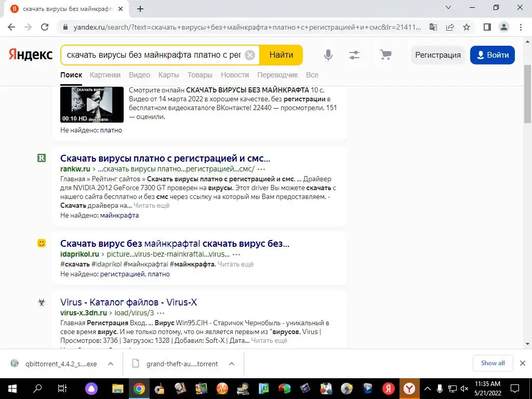Screen dimensions: 532x399
Task: Open options dots for virus-x.3dn.ru result
Action: coord(161,313)
